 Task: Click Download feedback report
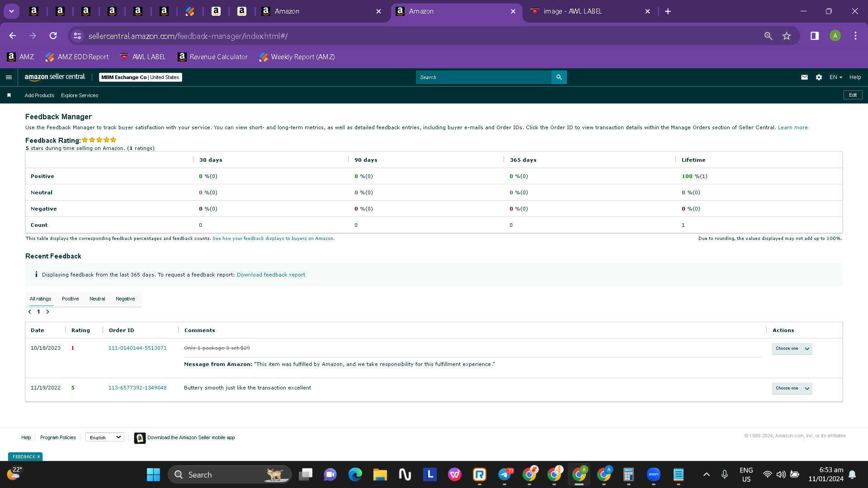pos(271,275)
